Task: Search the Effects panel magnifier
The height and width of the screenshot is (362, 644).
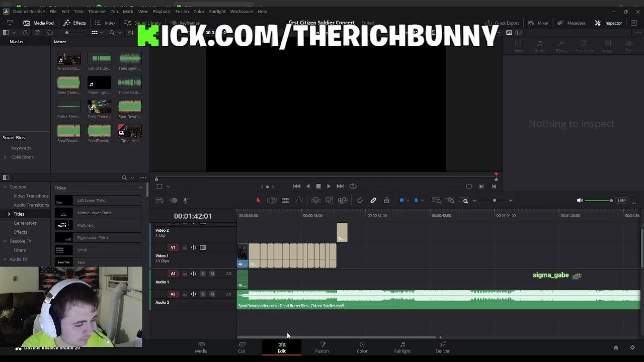Action: [124, 177]
